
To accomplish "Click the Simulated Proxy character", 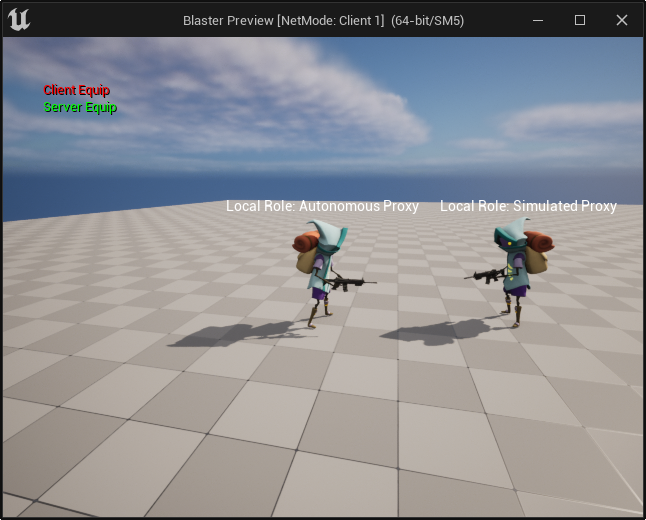I will pos(515,270).
